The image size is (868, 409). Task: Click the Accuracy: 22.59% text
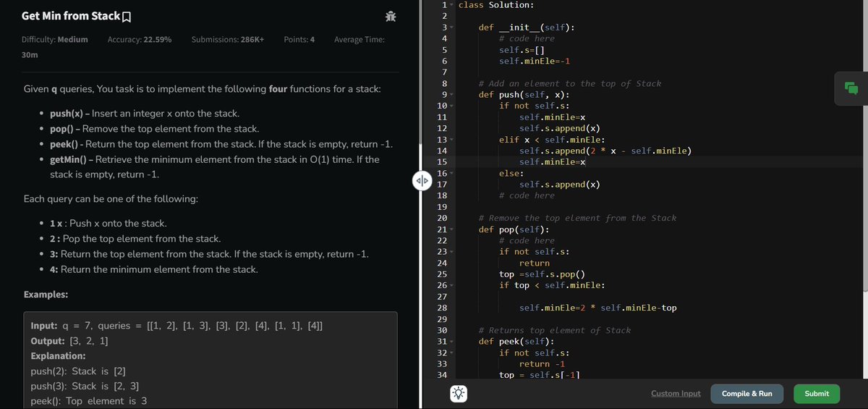[140, 40]
